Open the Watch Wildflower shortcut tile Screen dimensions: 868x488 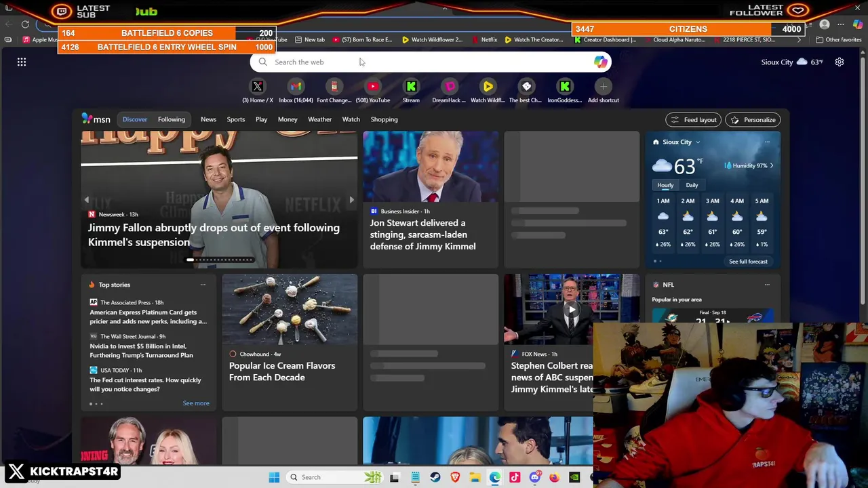coord(488,91)
